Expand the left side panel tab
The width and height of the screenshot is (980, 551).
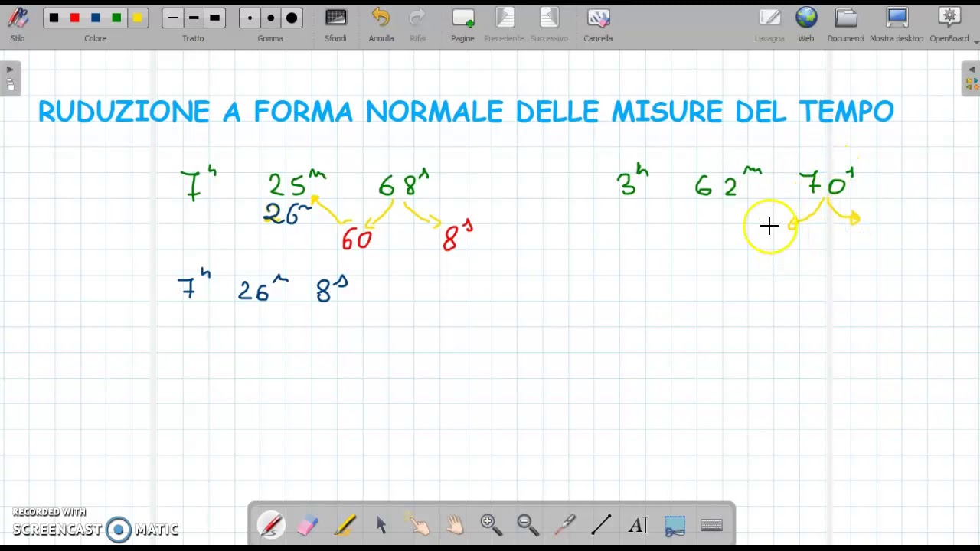(10, 77)
